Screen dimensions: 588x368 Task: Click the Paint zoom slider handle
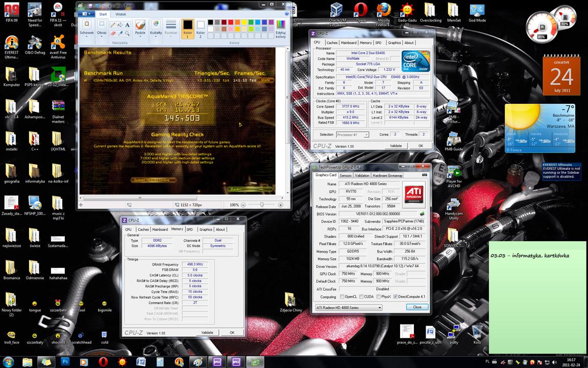pos(262,204)
